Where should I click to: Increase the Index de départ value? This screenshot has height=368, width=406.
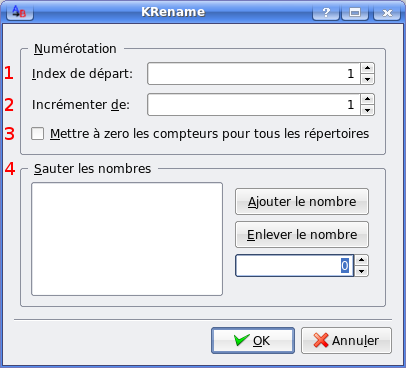point(367,68)
